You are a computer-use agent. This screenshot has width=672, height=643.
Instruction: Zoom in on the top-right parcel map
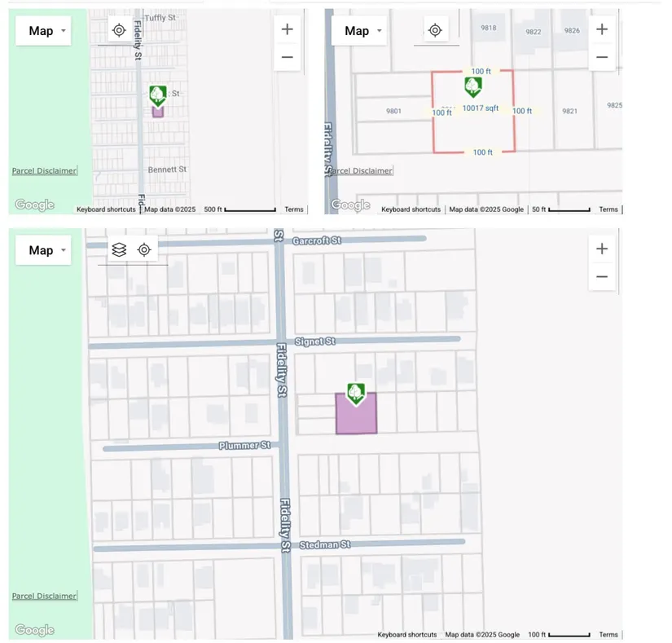602,29
